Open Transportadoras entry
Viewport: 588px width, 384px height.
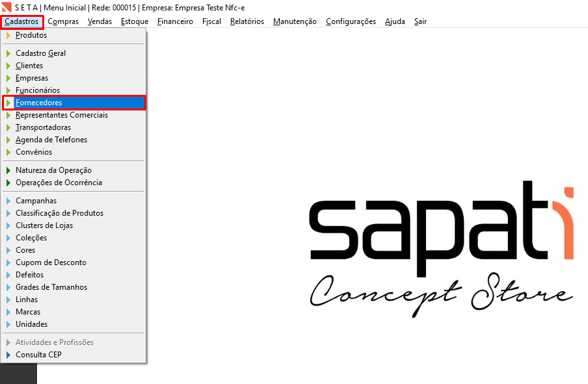pos(73,127)
